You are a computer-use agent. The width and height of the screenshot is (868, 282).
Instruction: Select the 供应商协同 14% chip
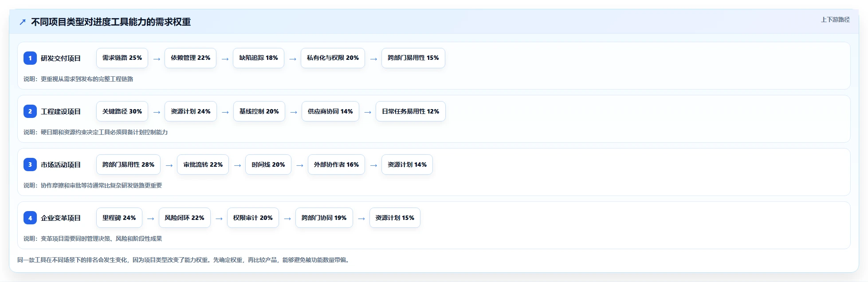coord(330,111)
